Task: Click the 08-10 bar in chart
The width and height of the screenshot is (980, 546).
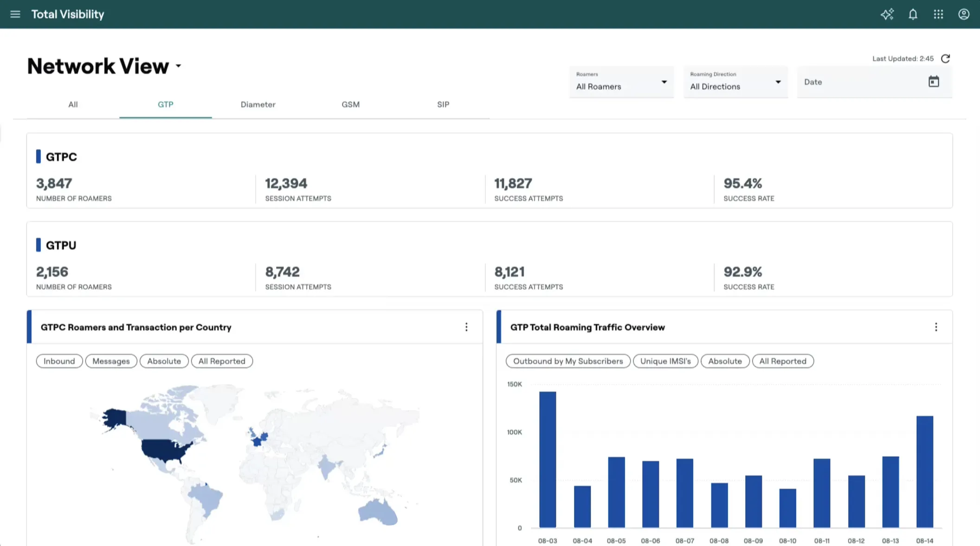Action: 788,508
